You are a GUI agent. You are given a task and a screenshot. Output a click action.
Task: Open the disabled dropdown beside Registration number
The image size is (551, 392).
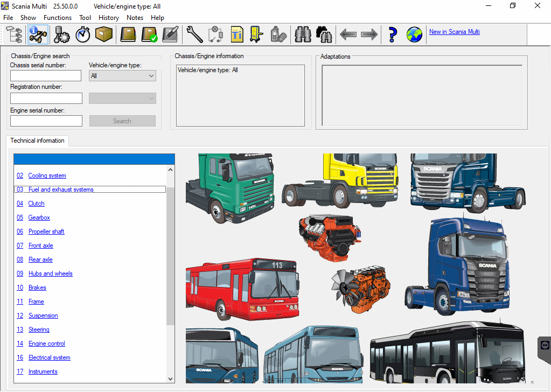click(122, 98)
